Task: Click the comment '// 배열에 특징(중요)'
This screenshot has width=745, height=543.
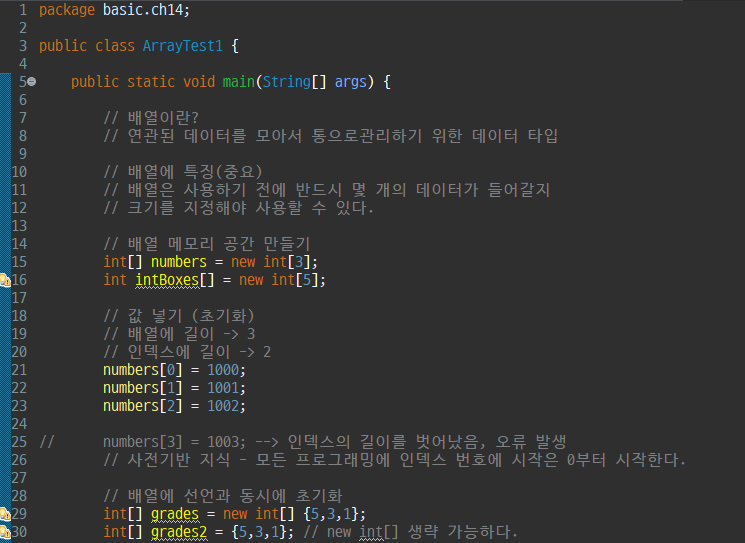Action: (x=183, y=172)
